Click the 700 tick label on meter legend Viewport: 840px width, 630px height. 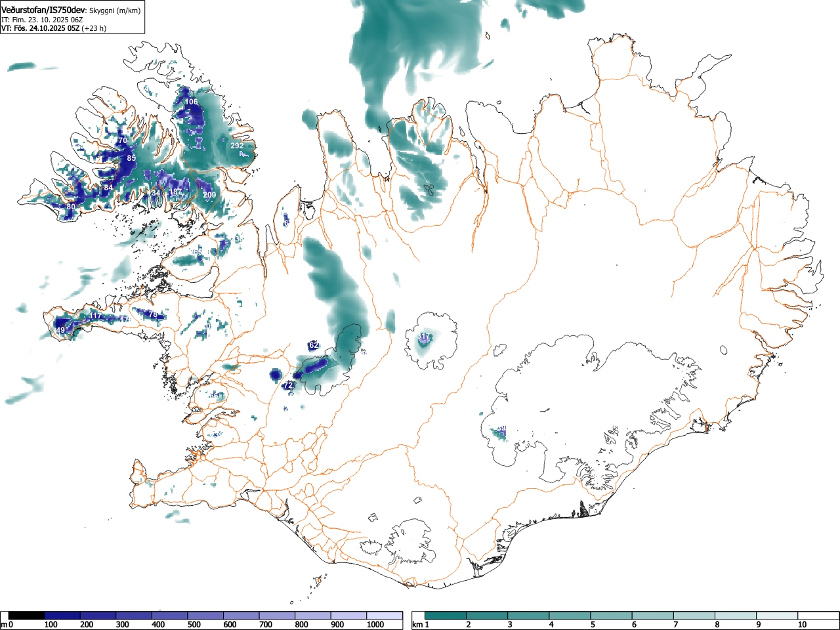pos(265,625)
